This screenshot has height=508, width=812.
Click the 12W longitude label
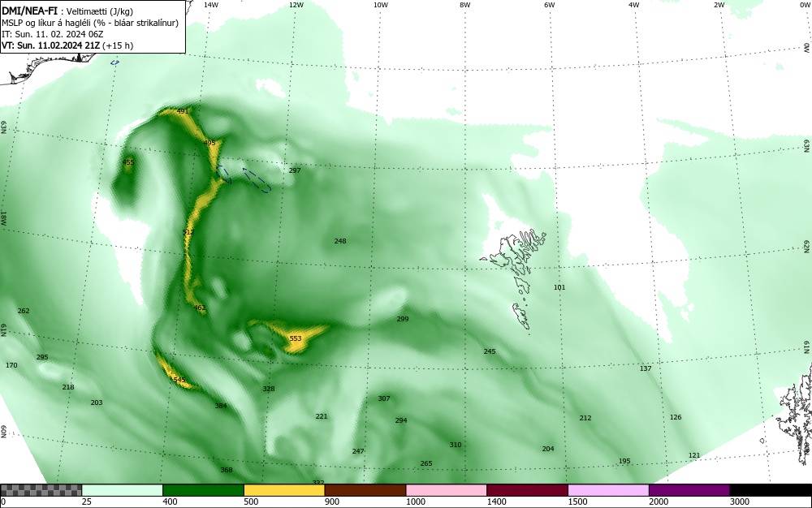[296, 5]
